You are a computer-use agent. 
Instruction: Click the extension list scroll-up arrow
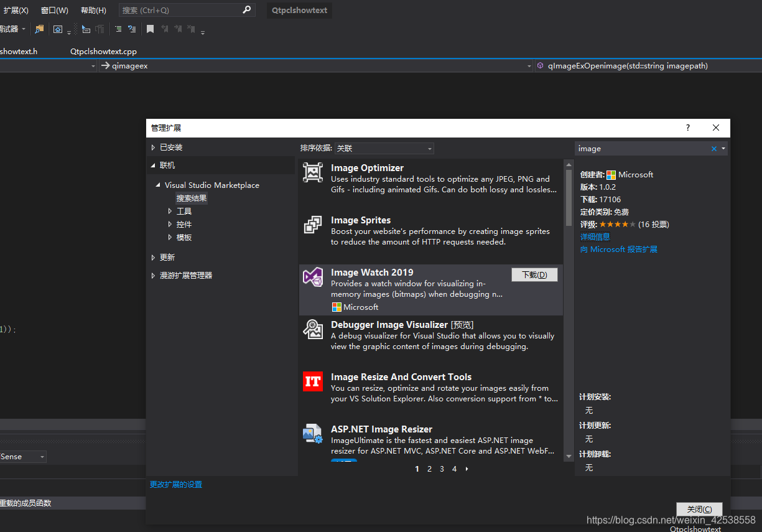point(569,164)
